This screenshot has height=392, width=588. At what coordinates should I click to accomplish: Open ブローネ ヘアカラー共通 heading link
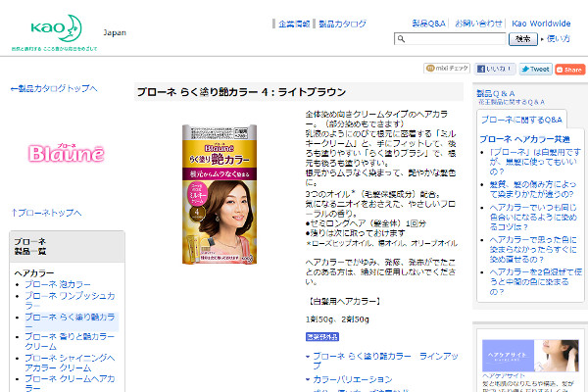[x=524, y=139]
